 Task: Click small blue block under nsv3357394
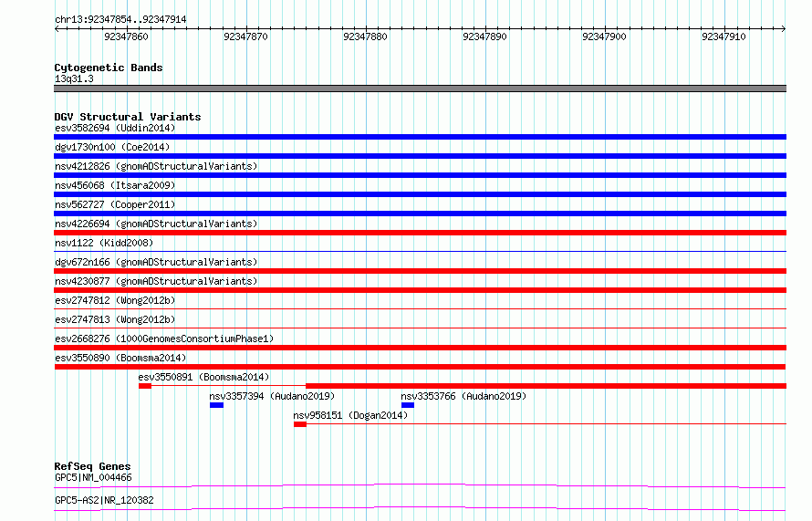[216, 405]
